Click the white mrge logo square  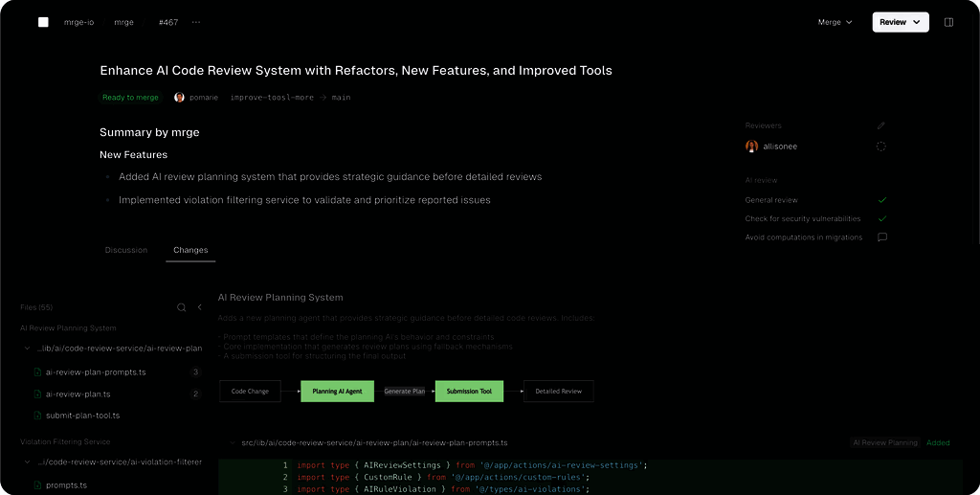(43, 22)
